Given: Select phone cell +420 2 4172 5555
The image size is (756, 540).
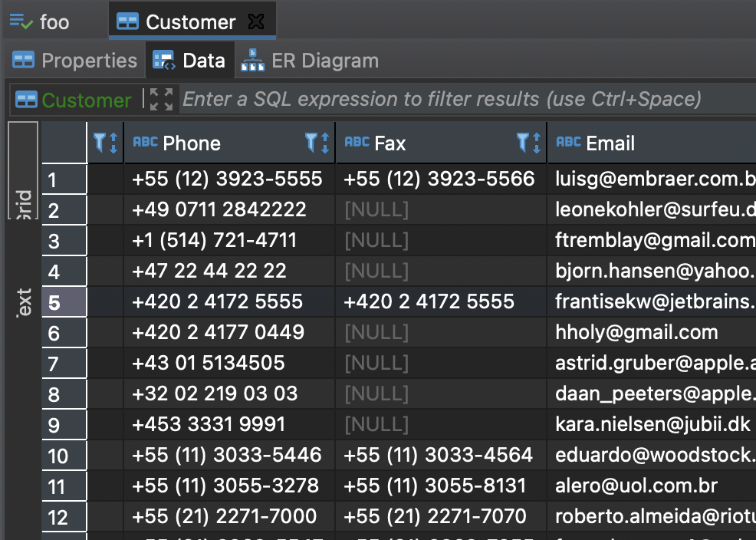Looking at the screenshot, I should point(229,302).
